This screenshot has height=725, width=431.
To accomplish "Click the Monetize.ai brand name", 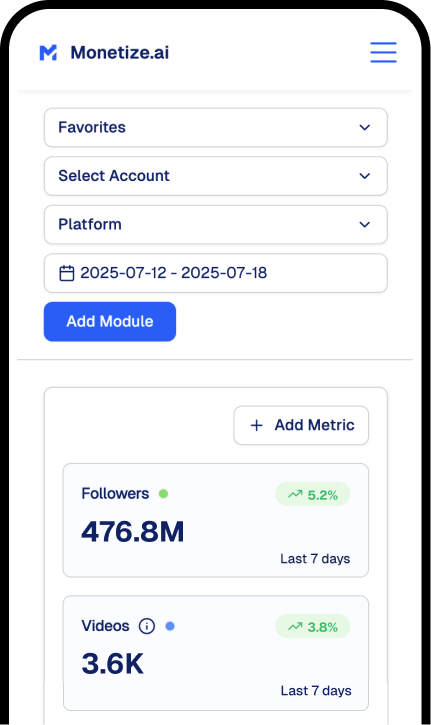I will click(x=120, y=53).
